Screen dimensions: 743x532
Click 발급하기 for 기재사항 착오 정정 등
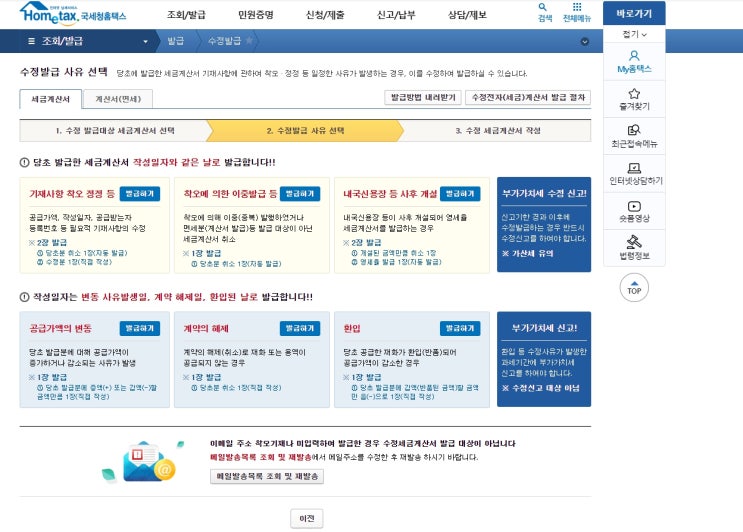pos(140,194)
